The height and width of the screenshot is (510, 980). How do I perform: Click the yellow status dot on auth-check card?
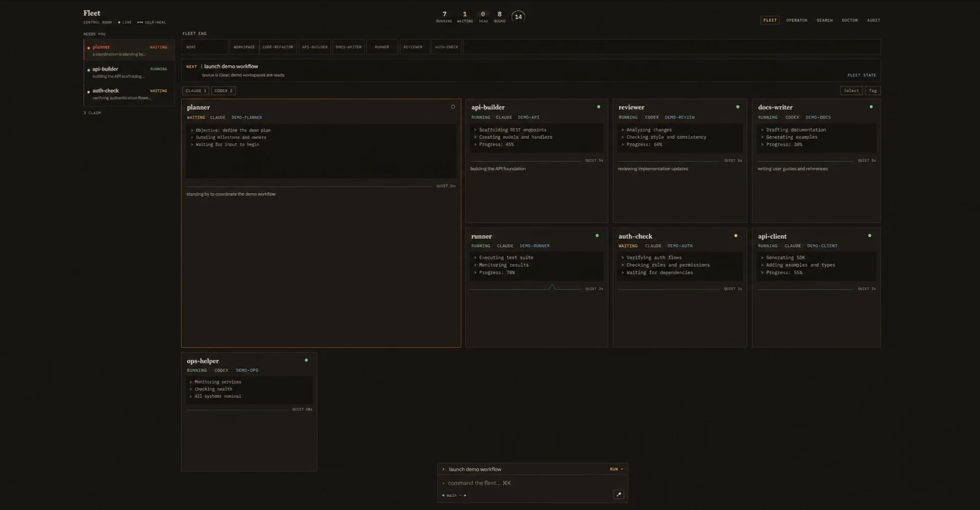736,236
